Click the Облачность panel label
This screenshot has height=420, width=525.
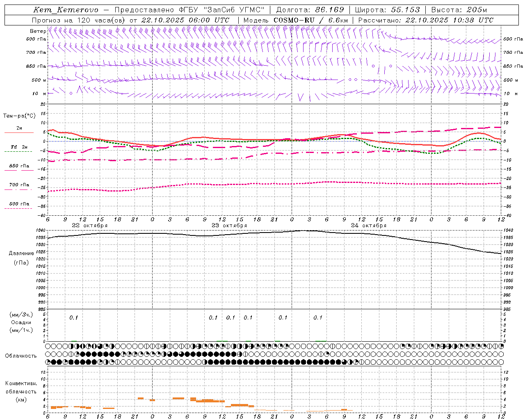click(x=21, y=356)
